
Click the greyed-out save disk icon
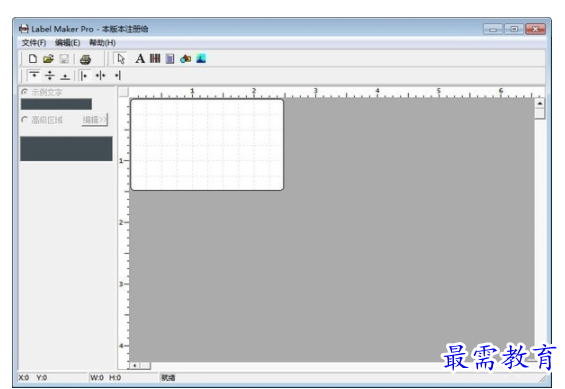click(x=64, y=59)
